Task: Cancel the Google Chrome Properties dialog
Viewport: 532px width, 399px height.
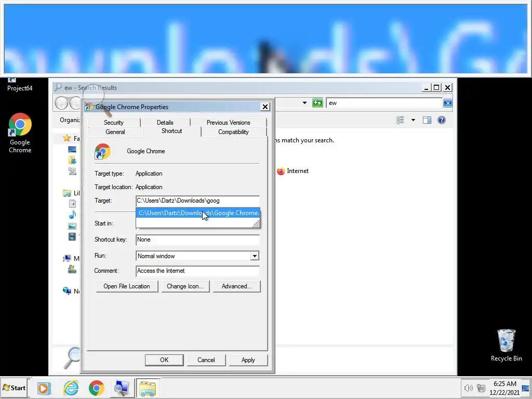Action: [x=206, y=360]
